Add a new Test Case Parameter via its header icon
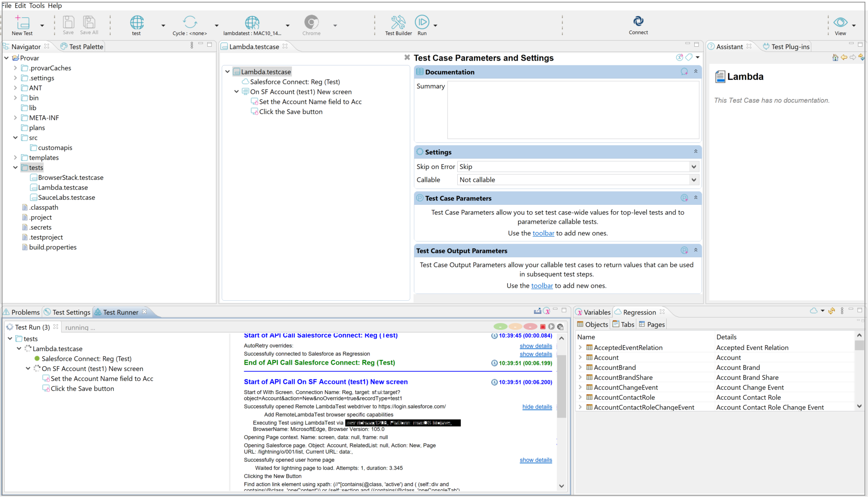 684,198
